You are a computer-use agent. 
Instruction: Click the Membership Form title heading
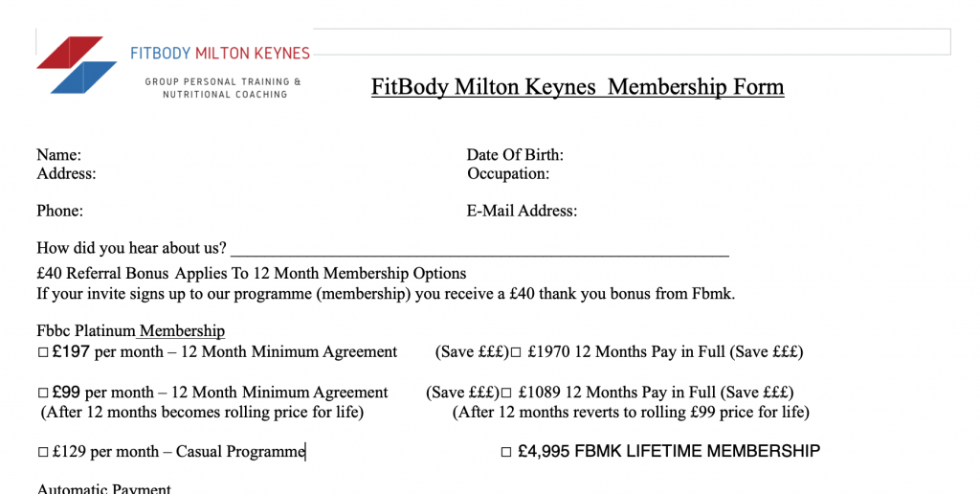[x=577, y=86]
